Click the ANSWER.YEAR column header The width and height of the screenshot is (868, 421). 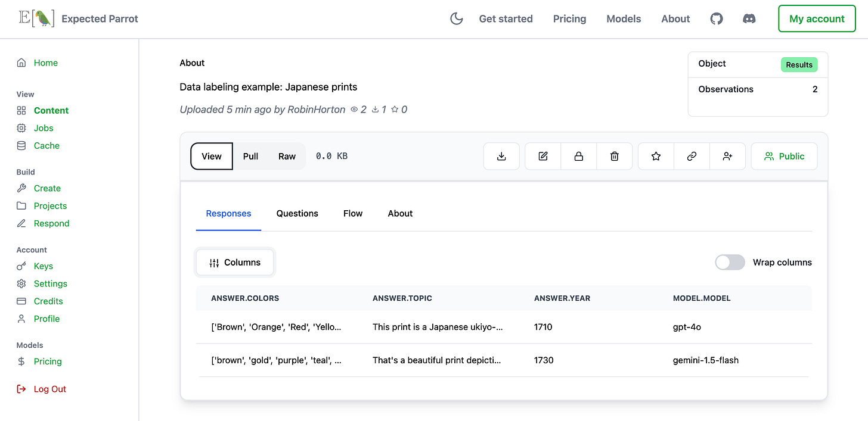pyautogui.click(x=562, y=298)
